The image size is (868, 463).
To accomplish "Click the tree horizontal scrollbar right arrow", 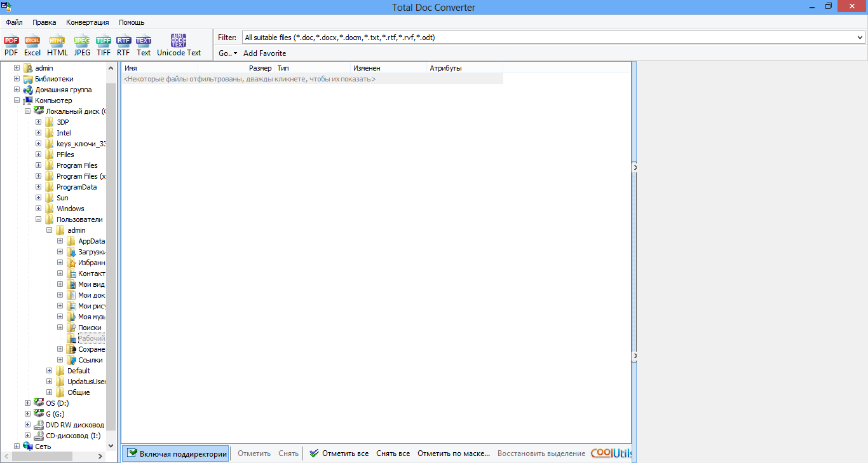I will coord(100,457).
